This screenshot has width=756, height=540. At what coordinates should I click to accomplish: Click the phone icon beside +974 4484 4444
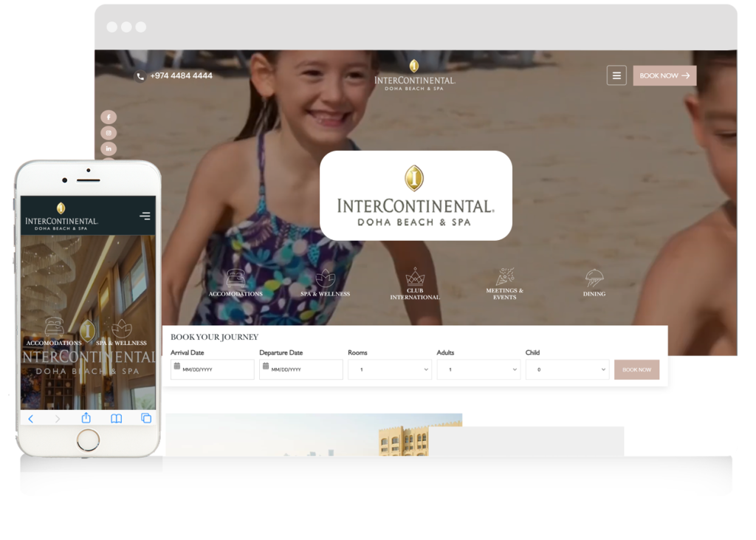click(140, 76)
